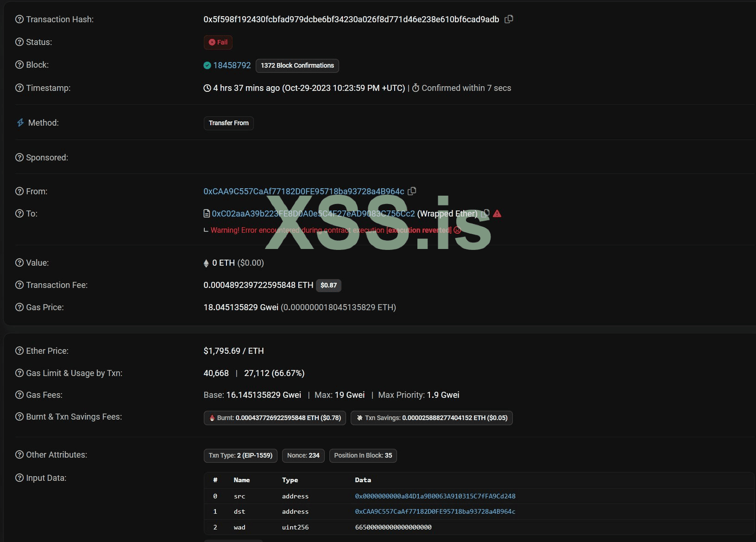756x542 pixels.
Task: Click help icon next to Block
Action: 19,65
